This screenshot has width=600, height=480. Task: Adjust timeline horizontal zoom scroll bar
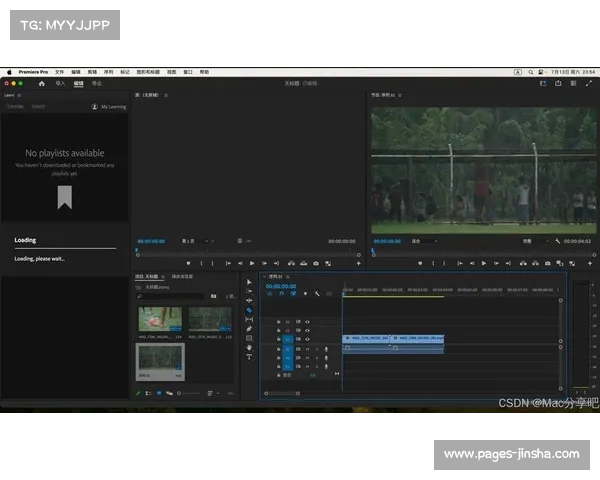(282, 393)
